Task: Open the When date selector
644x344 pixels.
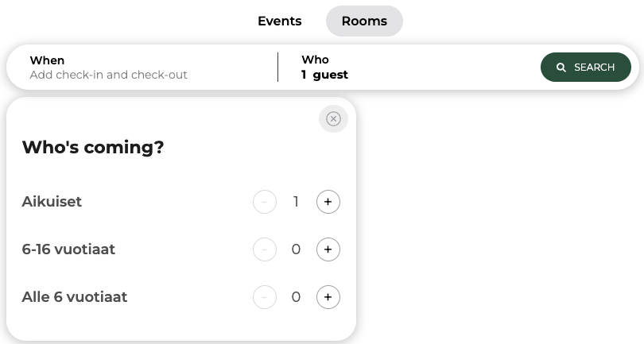Action: (142, 68)
